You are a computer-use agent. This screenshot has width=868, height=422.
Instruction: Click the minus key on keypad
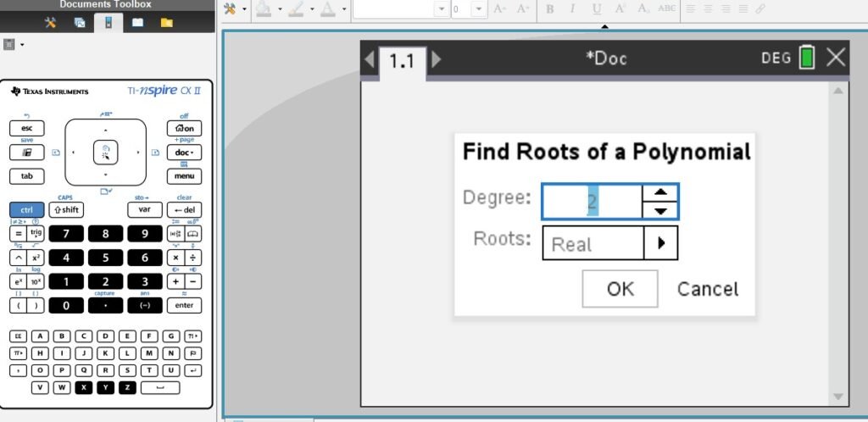click(193, 281)
